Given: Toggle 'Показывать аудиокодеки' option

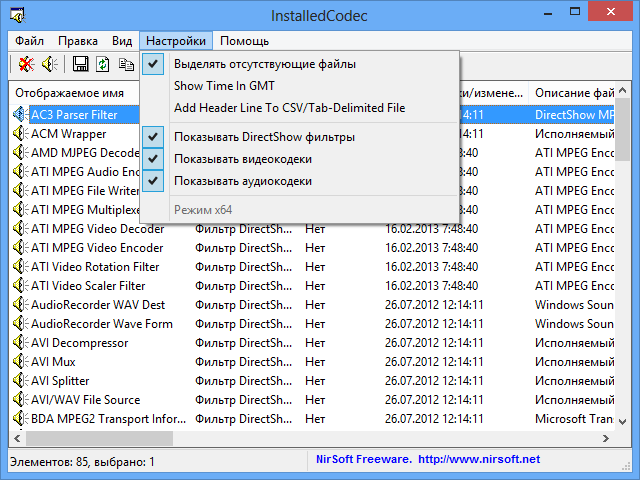Looking at the screenshot, I should point(300,181).
